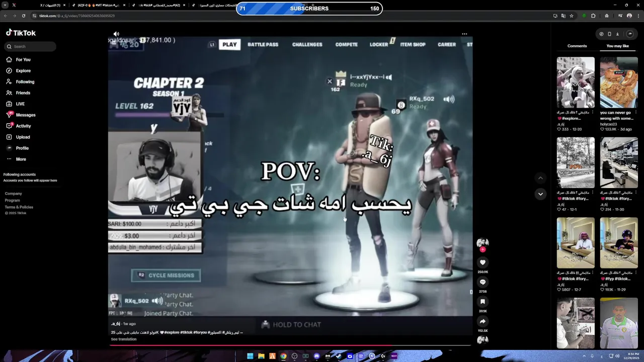This screenshot has width=644, height=362.
Task: Expand the More menu in sidebar
Action: point(16,159)
